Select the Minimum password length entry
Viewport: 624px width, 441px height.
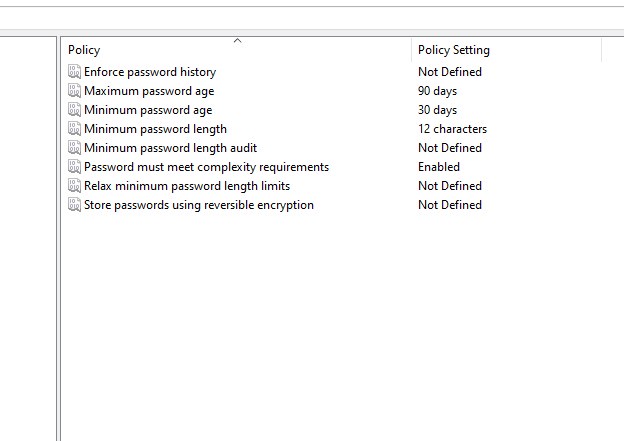click(x=156, y=129)
